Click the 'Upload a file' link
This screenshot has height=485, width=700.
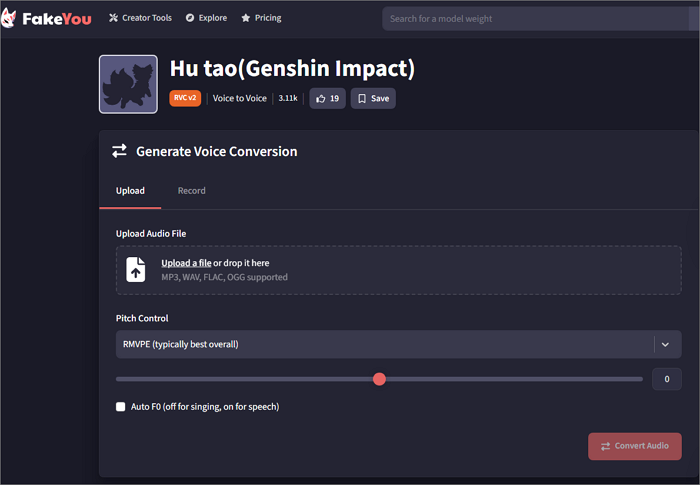[x=186, y=263]
